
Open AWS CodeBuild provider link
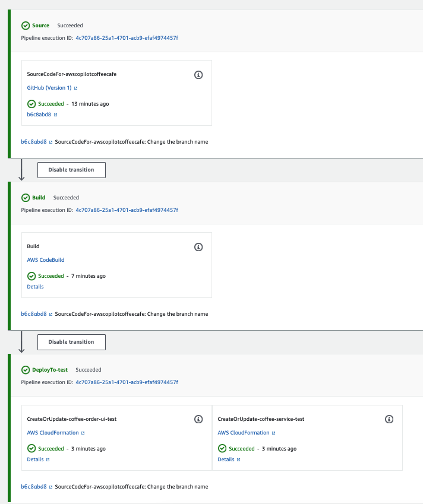point(46,260)
